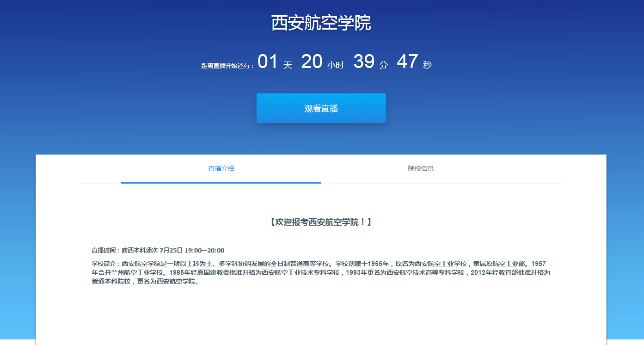Click the 观看直播 button
This screenshot has width=644, height=345.
(x=321, y=108)
